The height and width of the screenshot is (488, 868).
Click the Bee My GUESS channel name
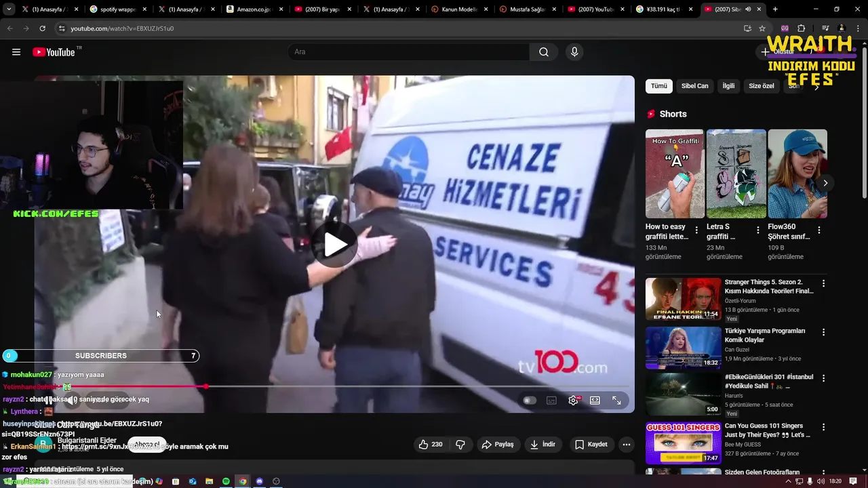[x=747, y=445]
